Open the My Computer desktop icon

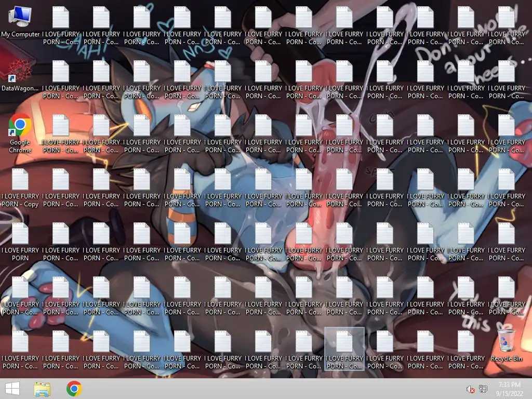click(20, 21)
